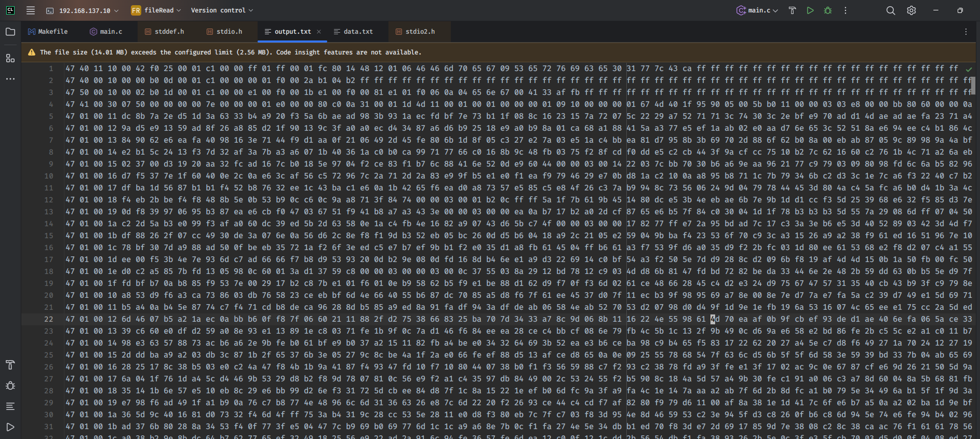
Task: Click line number 1 in gutter
Action: pos(51,68)
